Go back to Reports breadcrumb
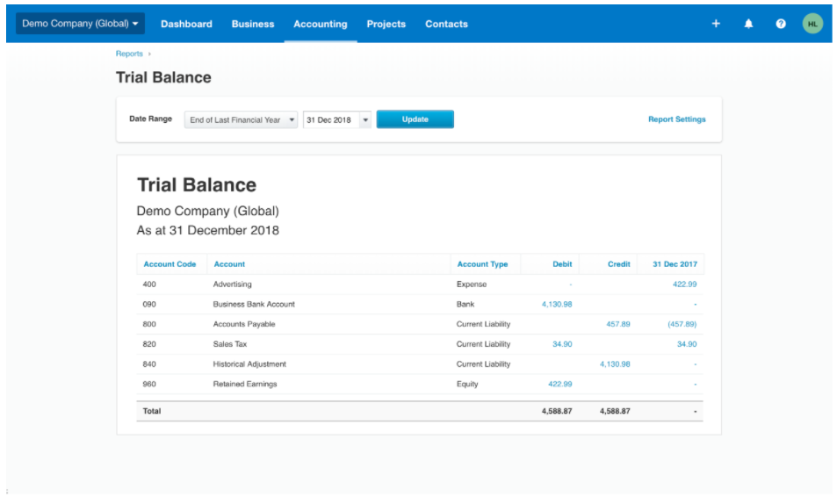Image resolution: width=837 pixels, height=504 pixels. click(129, 54)
